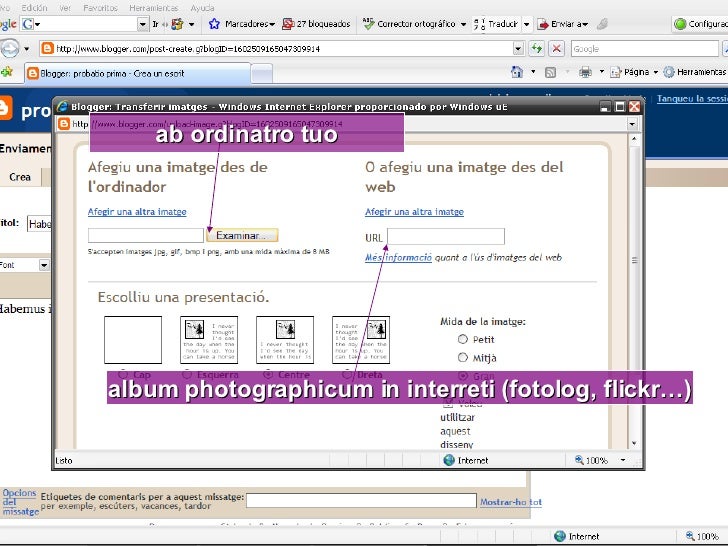The image size is (728, 546).
Task: Open the Ver menu
Action: [65, 8]
